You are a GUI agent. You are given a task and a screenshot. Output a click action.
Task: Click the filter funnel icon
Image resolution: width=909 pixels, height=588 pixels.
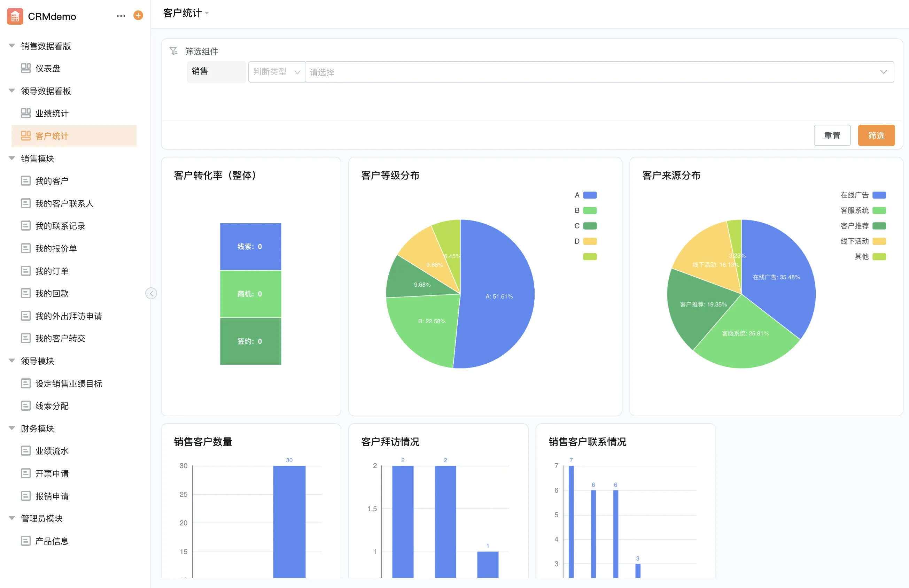click(x=174, y=51)
